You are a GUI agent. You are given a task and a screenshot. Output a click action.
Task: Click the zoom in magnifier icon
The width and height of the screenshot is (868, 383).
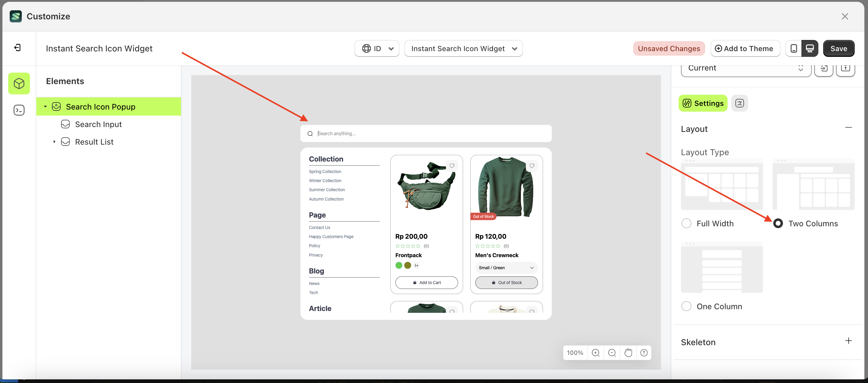[595, 353]
